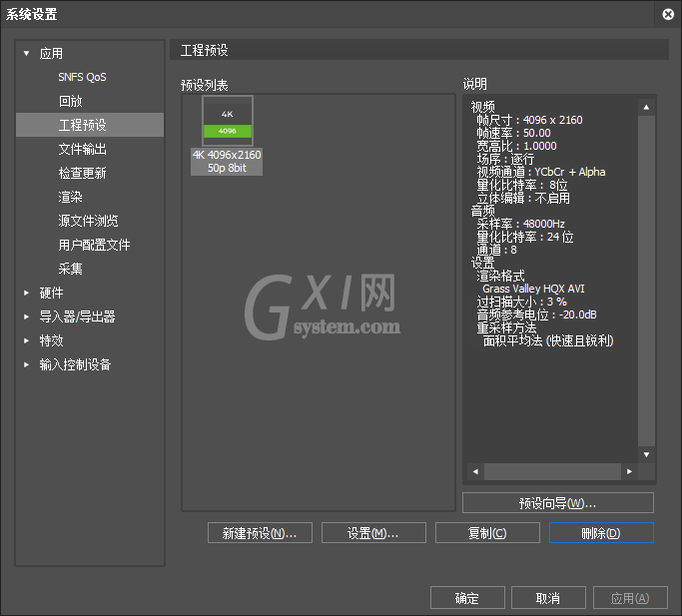Click description panel scroll right arrow
The width and height of the screenshot is (682, 616).
click(629, 471)
